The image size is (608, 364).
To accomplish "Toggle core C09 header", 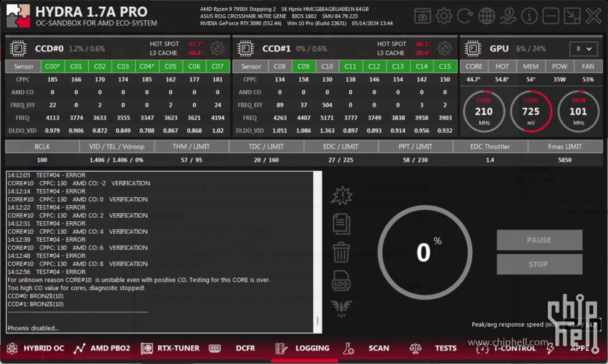I will pos(303,66).
